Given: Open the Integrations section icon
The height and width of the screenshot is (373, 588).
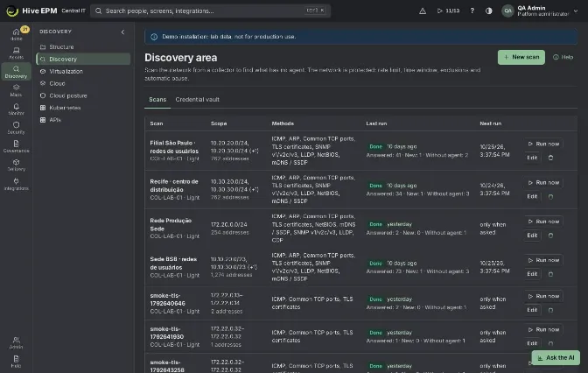Looking at the screenshot, I should [16, 184].
